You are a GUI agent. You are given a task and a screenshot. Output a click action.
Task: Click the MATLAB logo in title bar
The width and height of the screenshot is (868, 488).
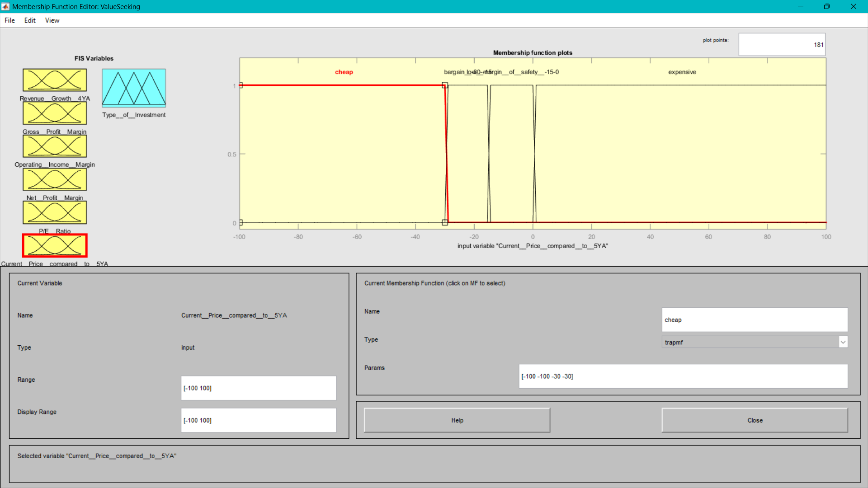pyautogui.click(x=5, y=6)
